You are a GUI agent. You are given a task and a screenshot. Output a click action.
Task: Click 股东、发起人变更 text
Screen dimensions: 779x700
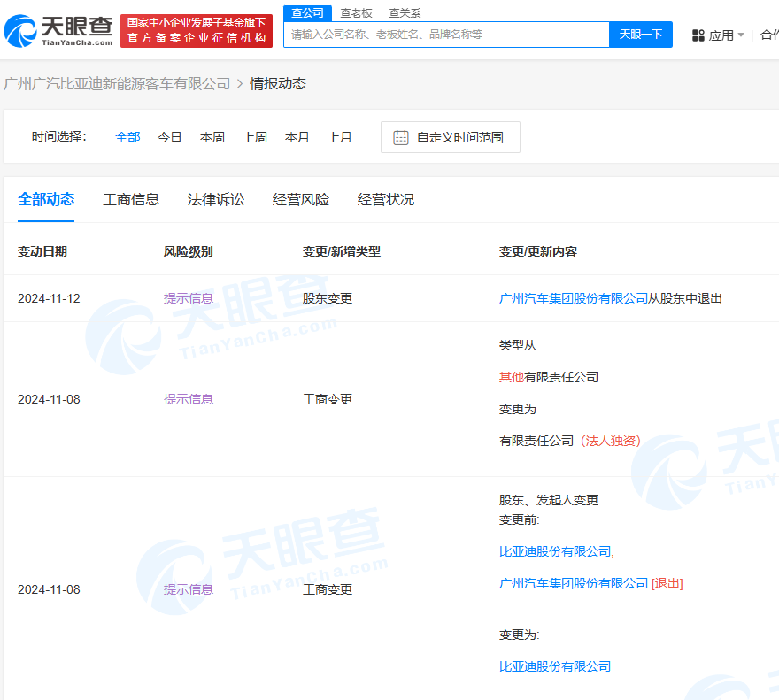coord(549,500)
